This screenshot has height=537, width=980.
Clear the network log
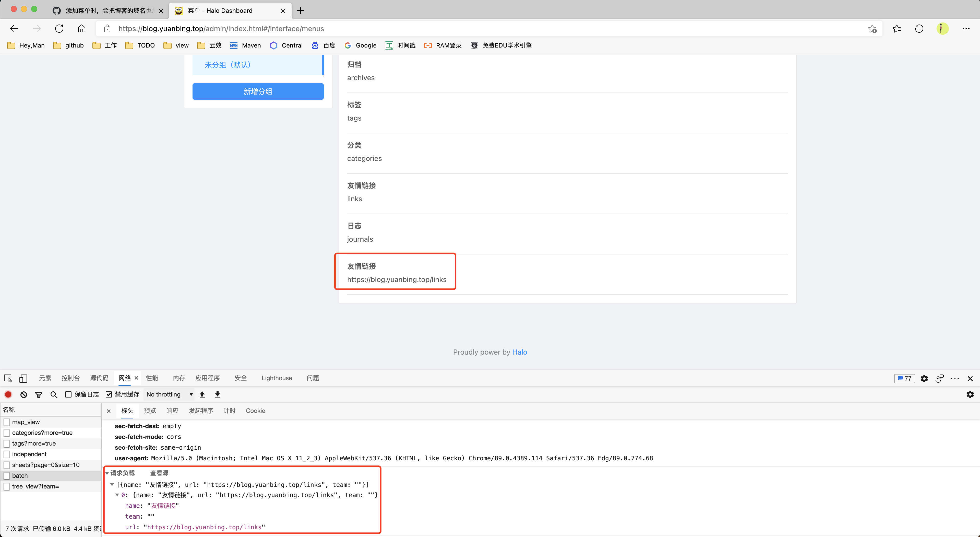23,394
